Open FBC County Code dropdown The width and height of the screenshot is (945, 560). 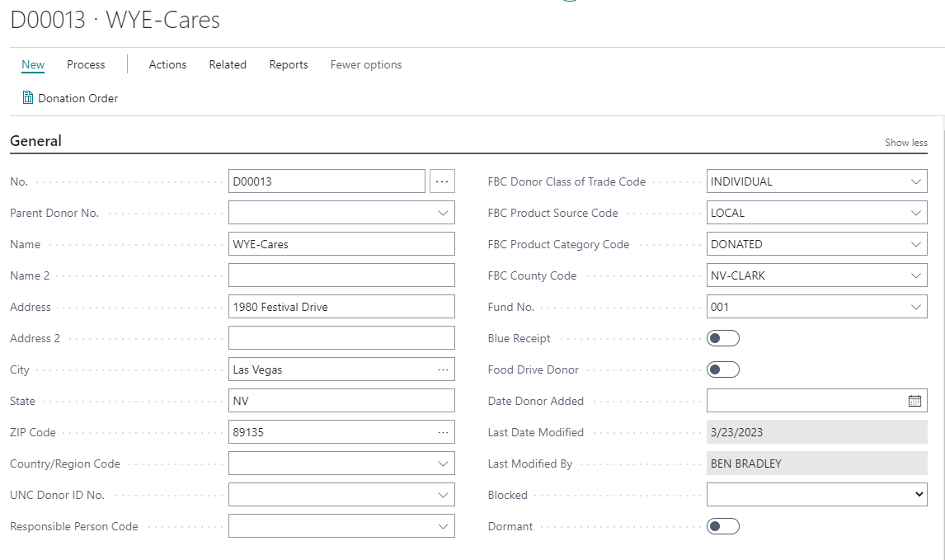point(915,275)
